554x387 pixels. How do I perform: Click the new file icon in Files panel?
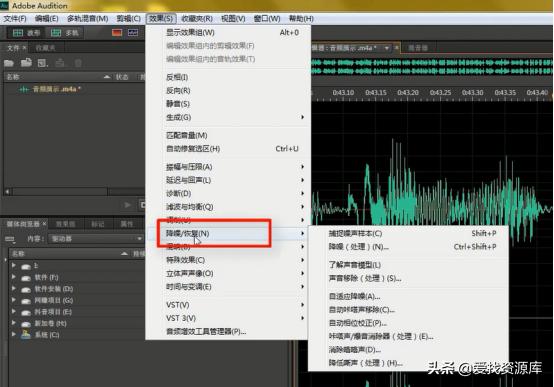pos(43,63)
